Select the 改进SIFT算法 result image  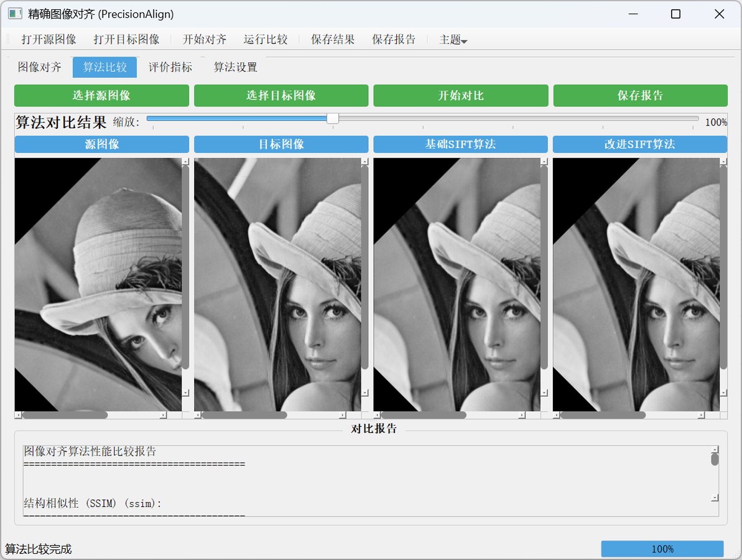tap(636, 284)
